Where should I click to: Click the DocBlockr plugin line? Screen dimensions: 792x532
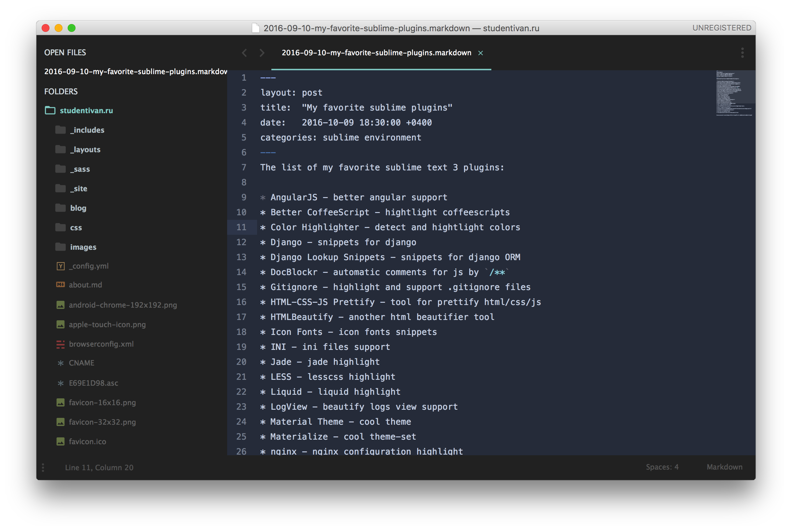385,272
